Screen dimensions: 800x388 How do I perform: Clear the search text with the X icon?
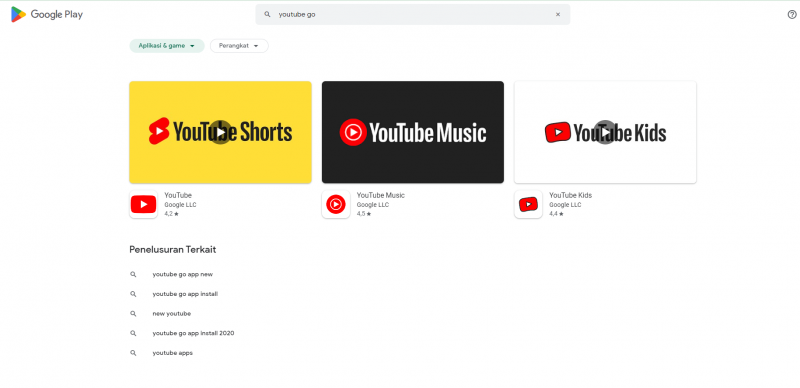point(558,14)
